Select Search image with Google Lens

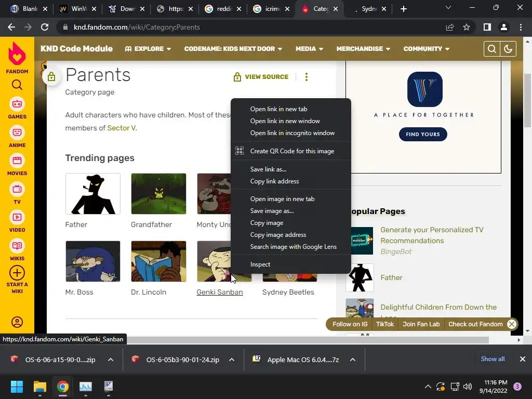point(291,247)
